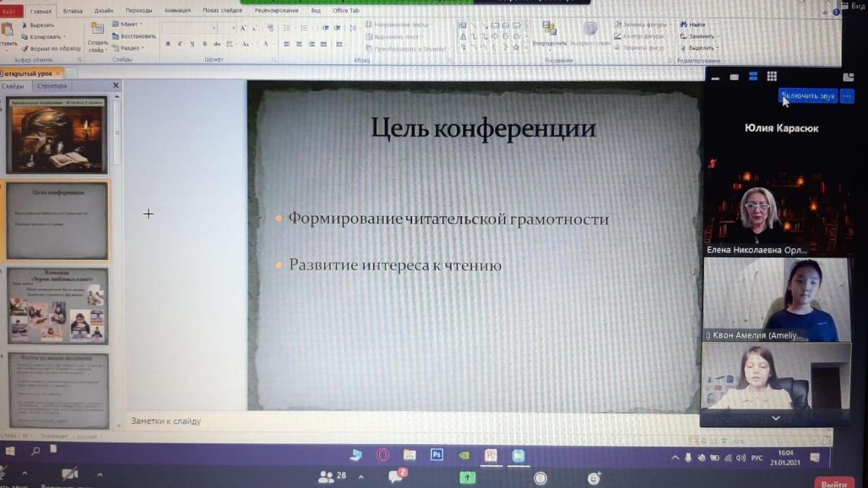The image size is (868, 488).
Task: Expand the Макет layout dropdown
Action: coord(129,24)
